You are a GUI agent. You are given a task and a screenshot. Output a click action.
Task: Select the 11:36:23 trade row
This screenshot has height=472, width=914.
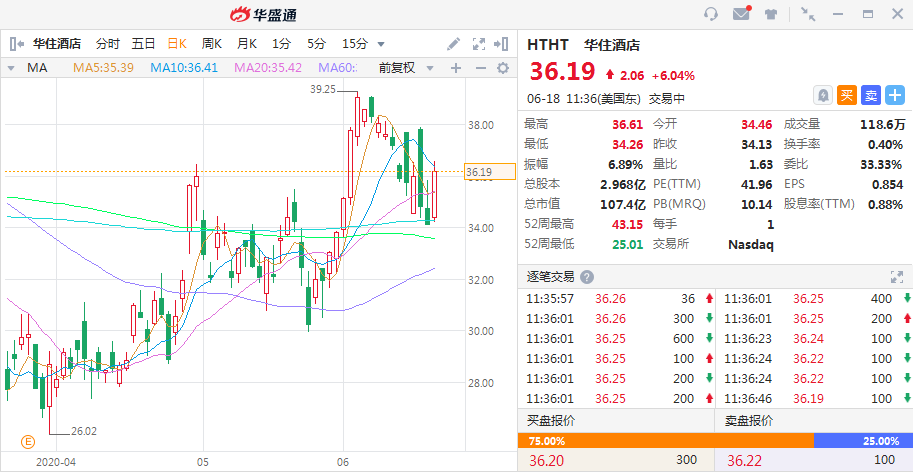coord(815,339)
